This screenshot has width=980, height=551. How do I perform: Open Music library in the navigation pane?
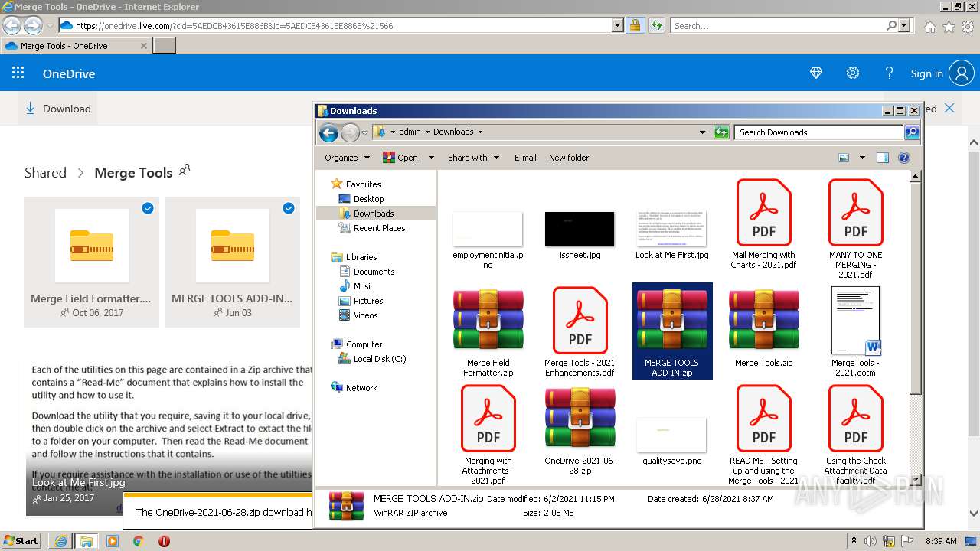coord(363,286)
